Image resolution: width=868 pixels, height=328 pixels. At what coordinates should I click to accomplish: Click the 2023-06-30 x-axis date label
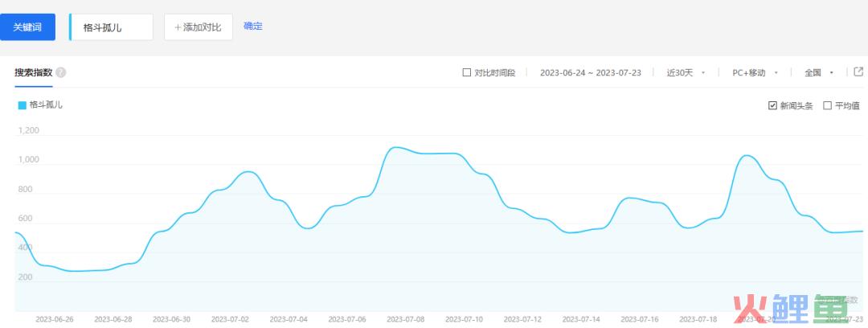pyautogui.click(x=172, y=320)
